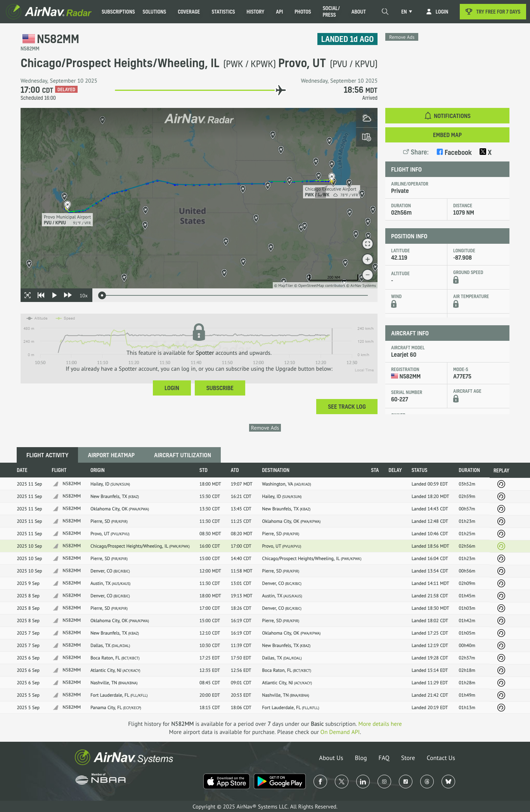Open the More details here link
Viewport: 530px width, 812px height.
[x=380, y=724]
